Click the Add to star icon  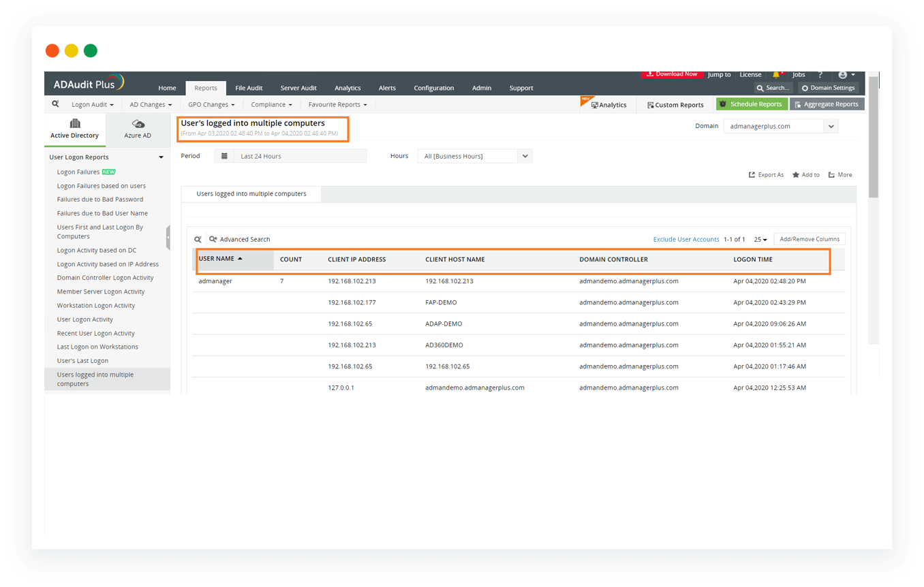(x=795, y=175)
